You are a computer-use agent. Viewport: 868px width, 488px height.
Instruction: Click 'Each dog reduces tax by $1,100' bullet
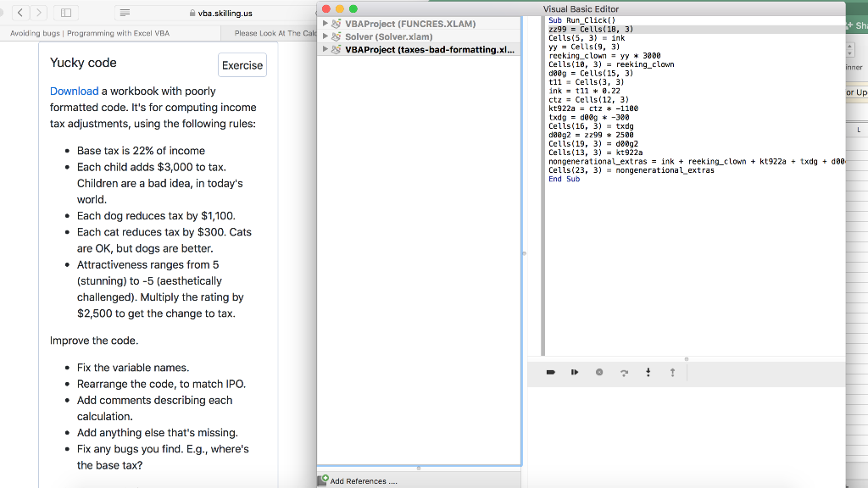click(x=156, y=216)
